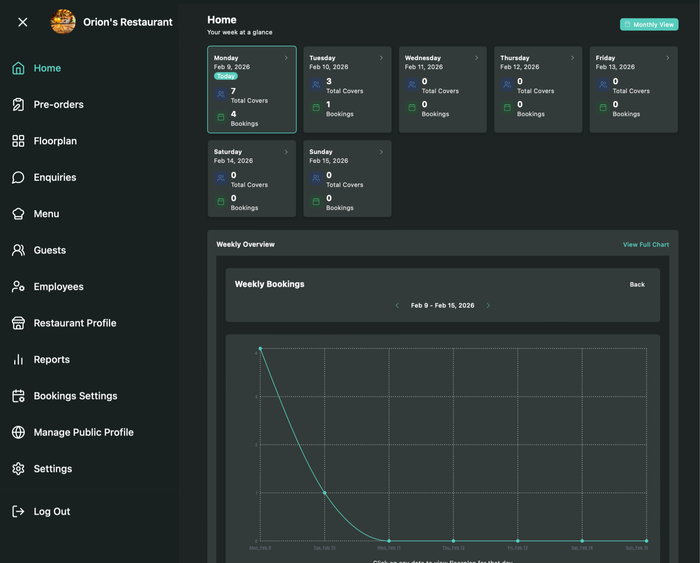The image size is (700, 563).
Task: Switch to Monthly View
Action: coord(649,24)
